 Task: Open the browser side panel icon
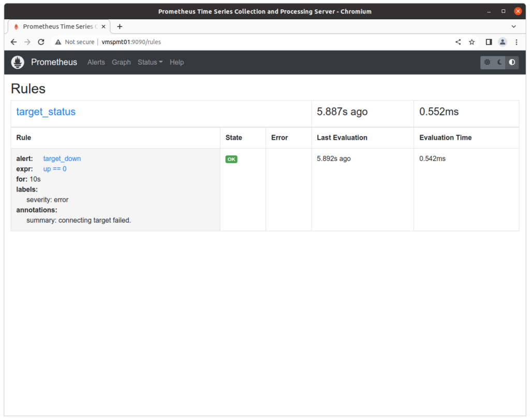tap(489, 42)
